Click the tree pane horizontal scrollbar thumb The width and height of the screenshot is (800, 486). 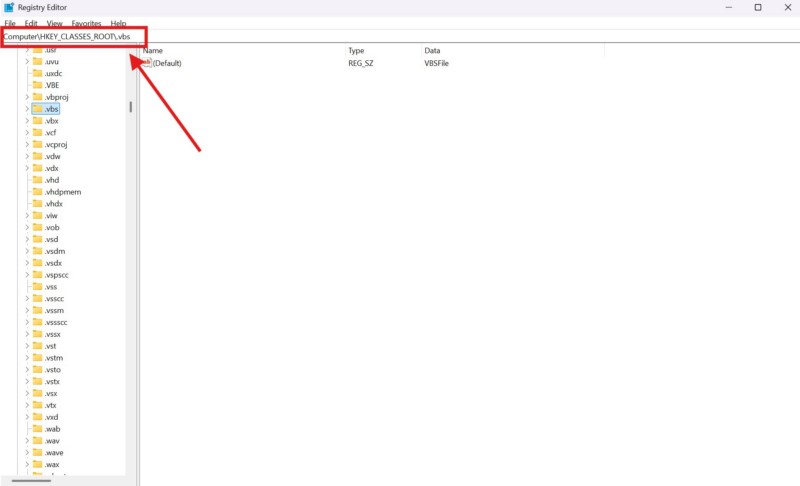point(31,480)
